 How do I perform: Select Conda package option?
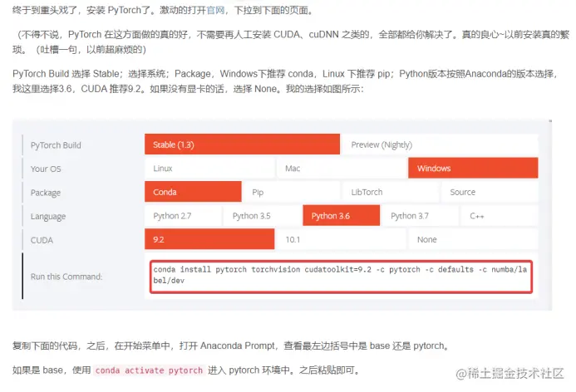point(193,192)
